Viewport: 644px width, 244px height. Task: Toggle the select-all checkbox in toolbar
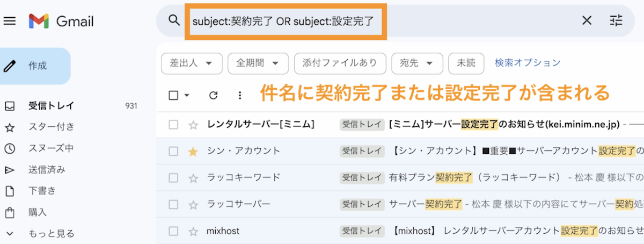173,95
